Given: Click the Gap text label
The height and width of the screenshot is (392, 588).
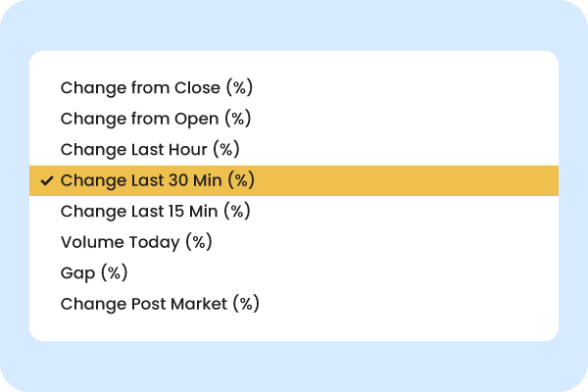Looking at the screenshot, I should [x=94, y=272].
